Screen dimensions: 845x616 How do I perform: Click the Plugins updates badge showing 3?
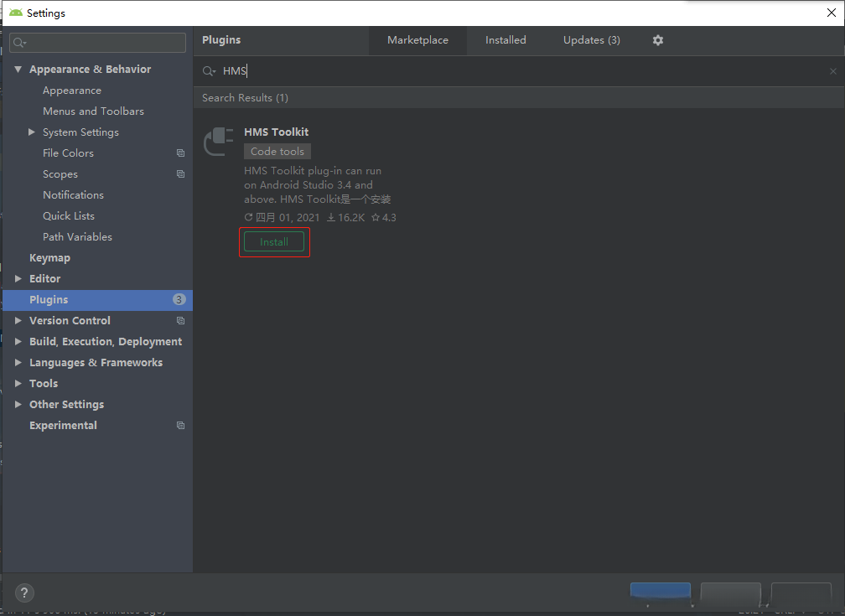tap(179, 300)
